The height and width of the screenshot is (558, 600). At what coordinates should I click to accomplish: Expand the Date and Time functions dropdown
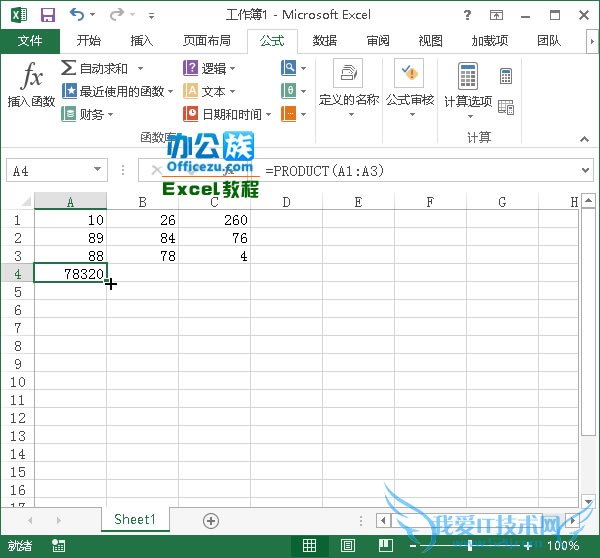268,114
